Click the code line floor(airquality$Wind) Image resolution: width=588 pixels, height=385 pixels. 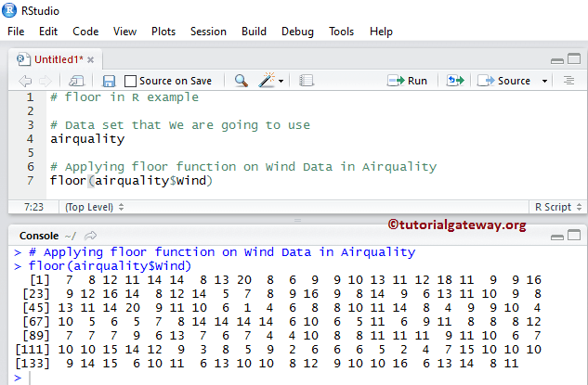(131, 181)
